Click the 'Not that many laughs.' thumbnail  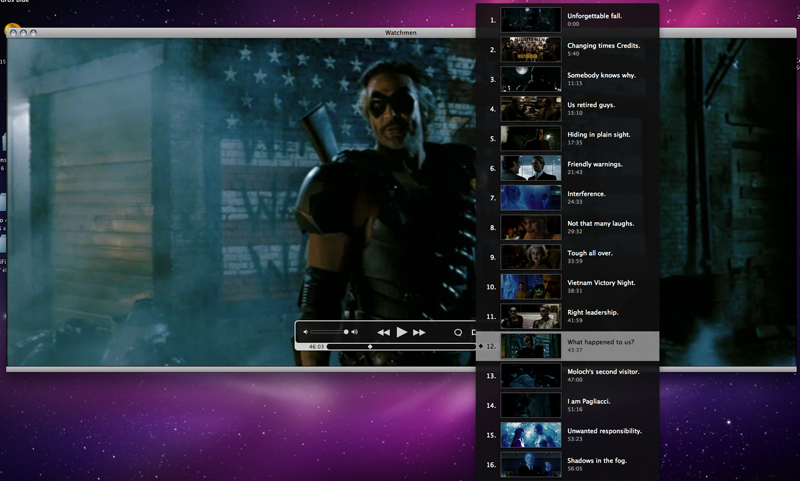(531, 227)
